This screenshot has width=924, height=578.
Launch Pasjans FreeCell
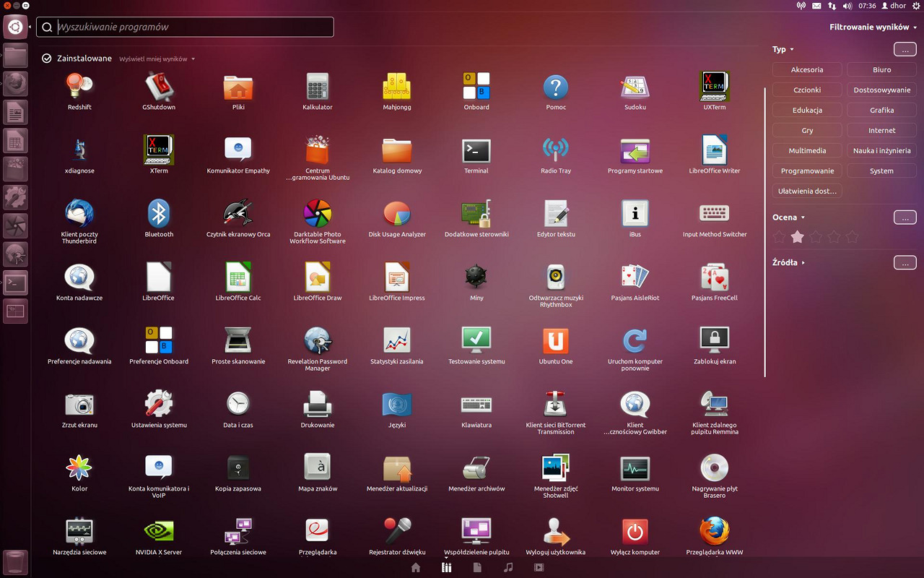715,282
